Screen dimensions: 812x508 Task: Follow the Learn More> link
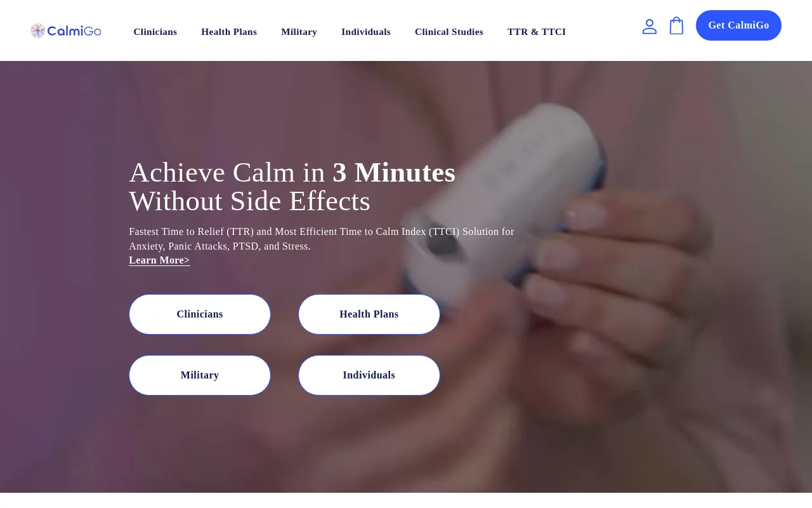click(x=159, y=260)
